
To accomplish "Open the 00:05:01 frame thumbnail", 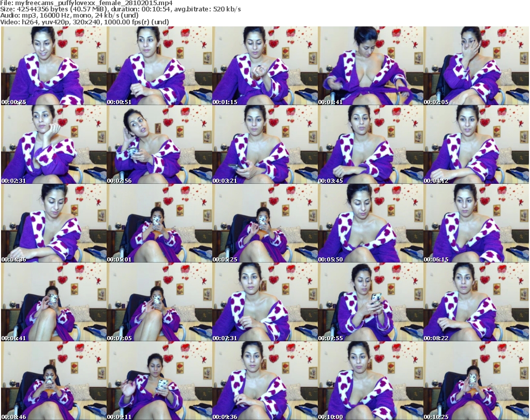I will pos(159,223).
